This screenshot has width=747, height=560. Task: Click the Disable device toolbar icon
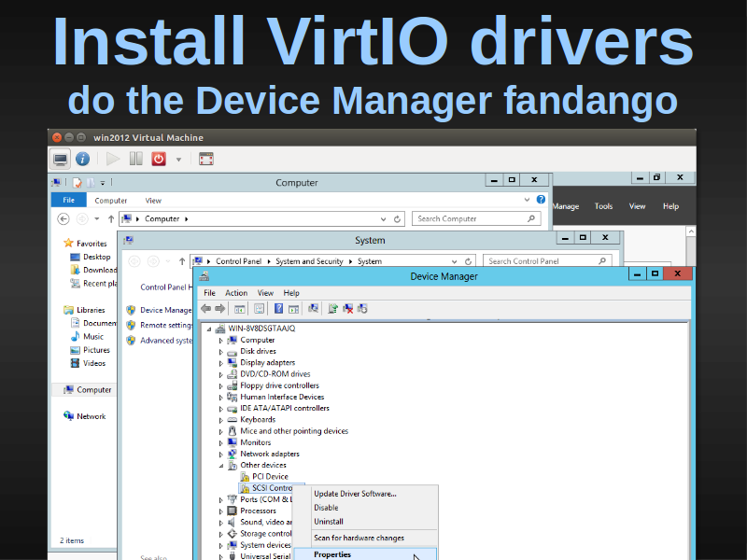pos(362,309)
